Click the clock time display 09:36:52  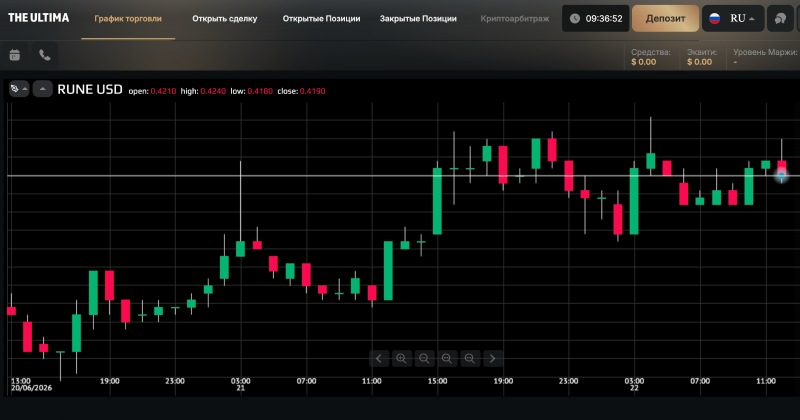tap(595, 18)
